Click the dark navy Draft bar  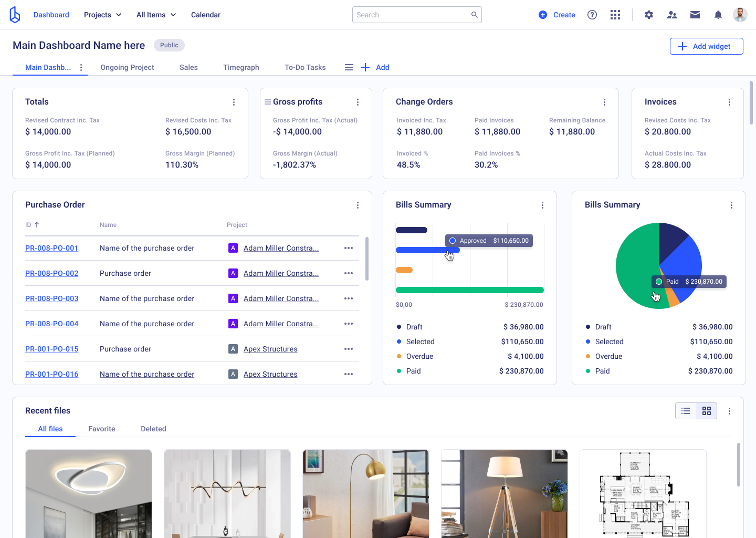[x=412, y=230]
